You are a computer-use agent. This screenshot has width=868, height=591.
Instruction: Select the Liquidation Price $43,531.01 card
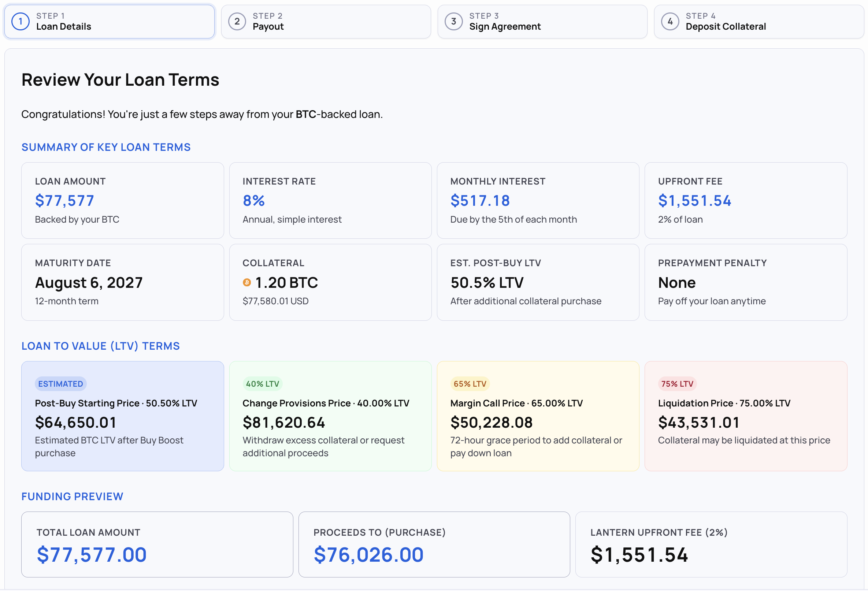click(x=746, y=416)
